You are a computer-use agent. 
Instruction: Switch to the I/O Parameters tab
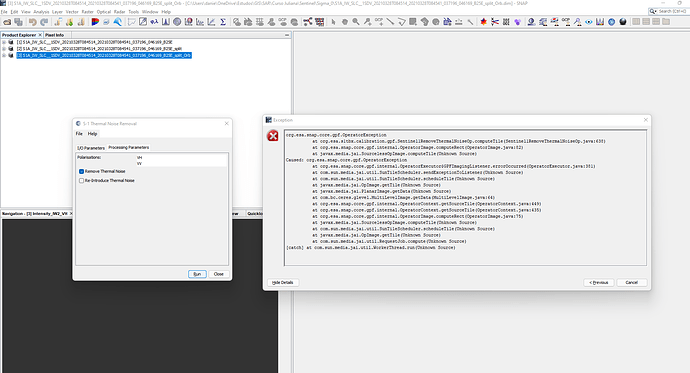coord(91,148)
